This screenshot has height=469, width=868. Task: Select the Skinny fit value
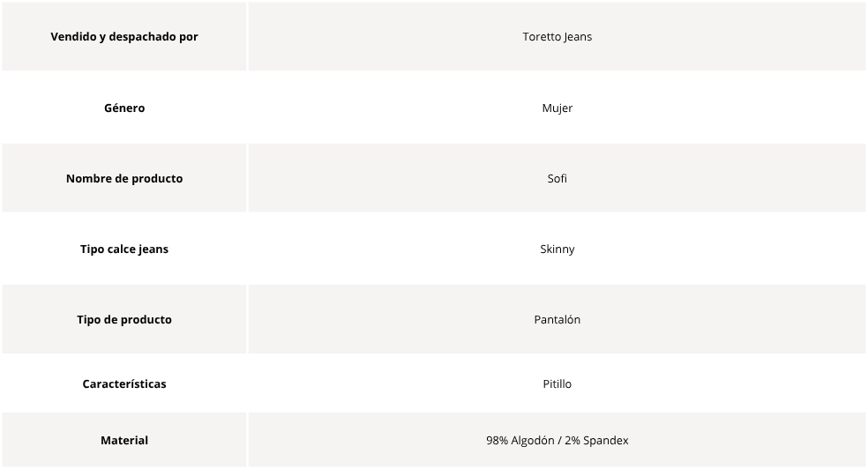pos(557,249)
